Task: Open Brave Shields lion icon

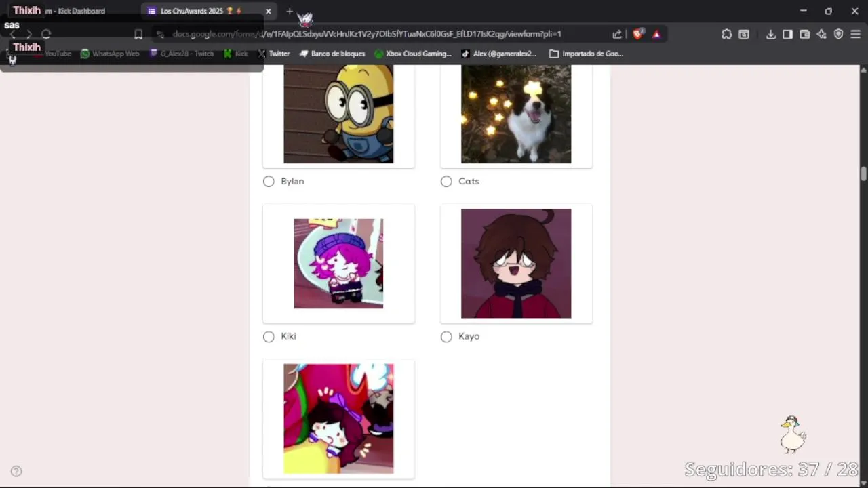Action: coord(638,34)
